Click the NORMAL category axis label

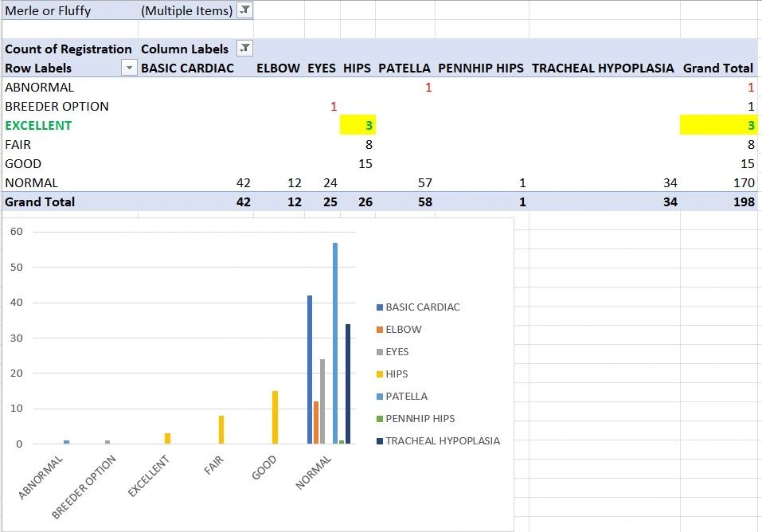(314, 471)
